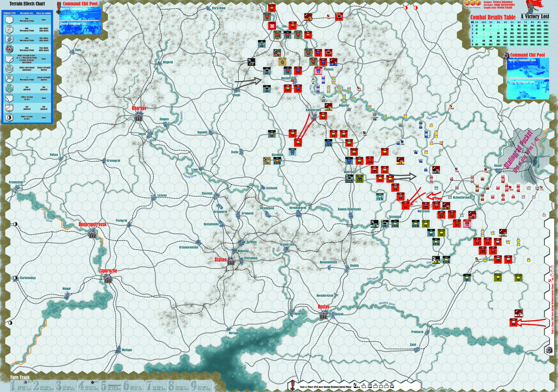Select turn 1 box on Turn Track
The image size is (558, 392).
pyautogui.click(x=21, y=386)
